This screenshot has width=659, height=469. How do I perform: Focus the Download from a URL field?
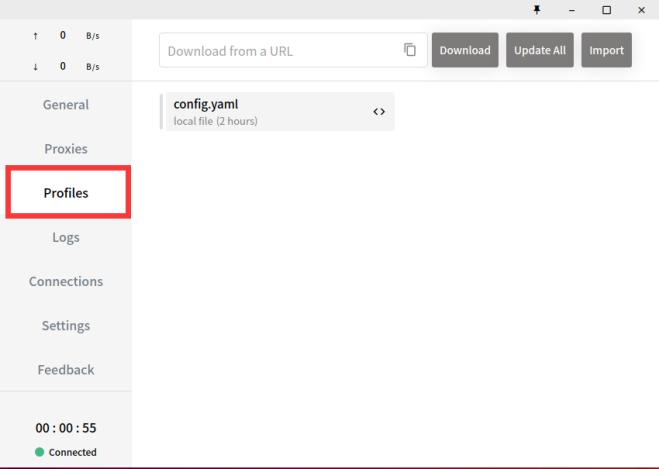click(293, 50)
